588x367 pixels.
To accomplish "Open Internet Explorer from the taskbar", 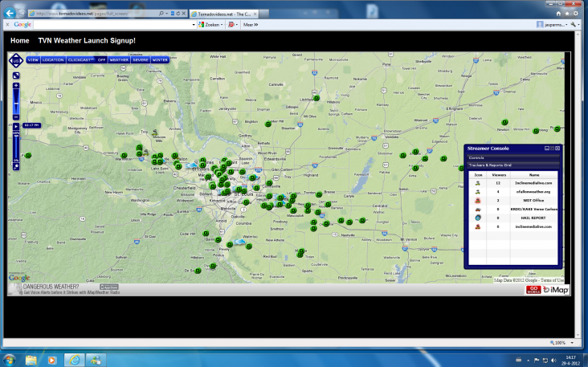I will point(75,358).
